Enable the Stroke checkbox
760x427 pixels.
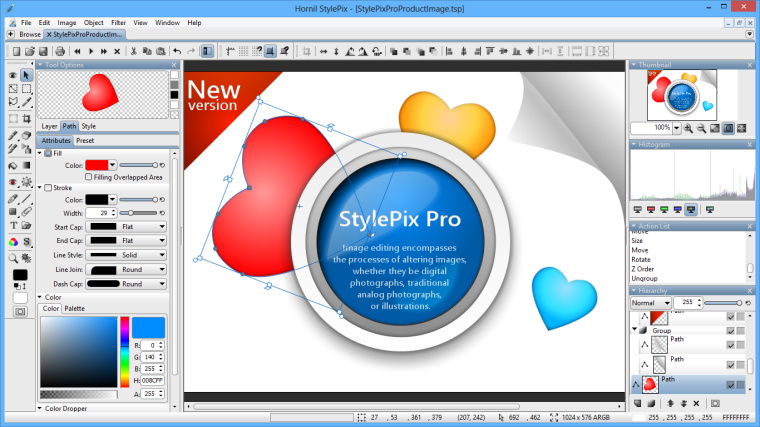(48, 188)
